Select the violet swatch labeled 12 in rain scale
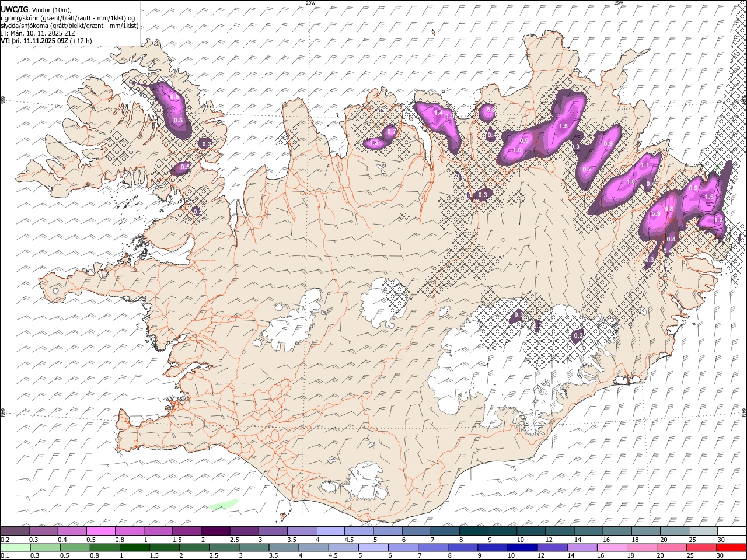This screenshot has width=747, height=560. [552, 547]
